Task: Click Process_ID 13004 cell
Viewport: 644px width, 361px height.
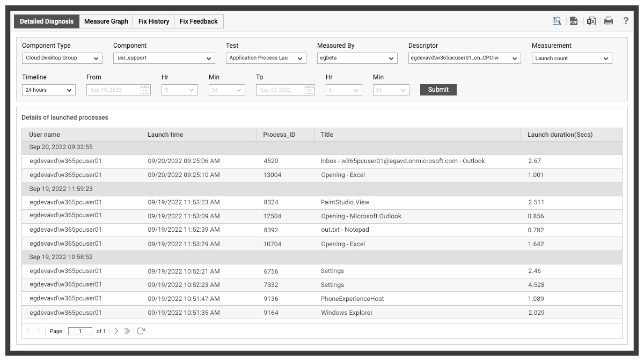Action: pos(272,175)
